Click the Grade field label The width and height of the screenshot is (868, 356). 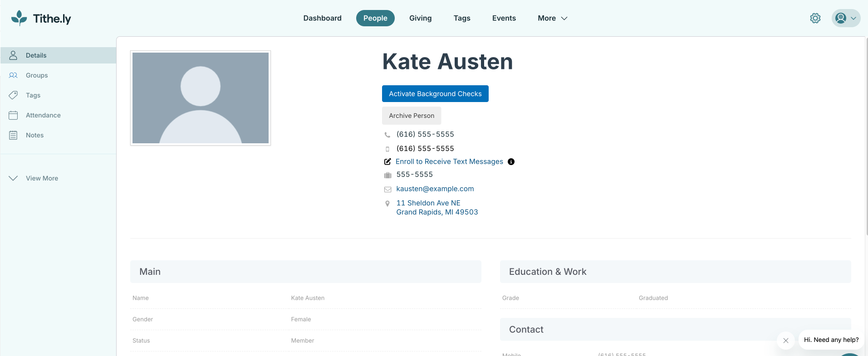(510, 298)
